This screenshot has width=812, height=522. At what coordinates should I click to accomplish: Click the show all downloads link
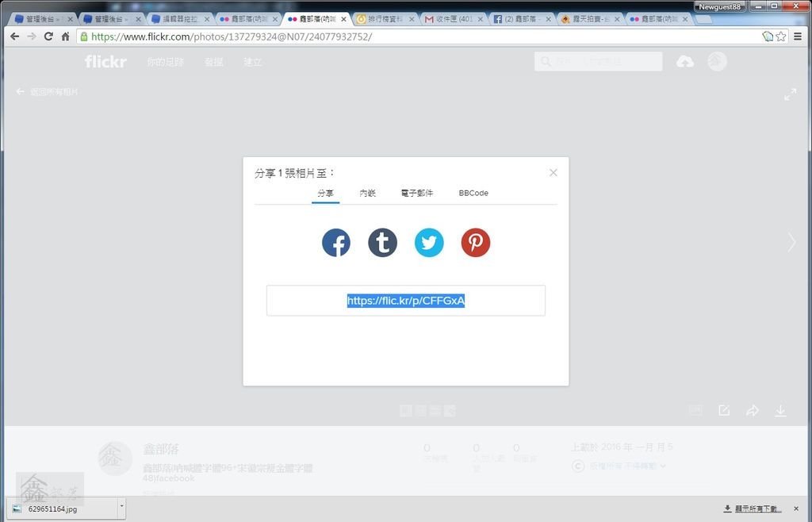tap(753, 509)
